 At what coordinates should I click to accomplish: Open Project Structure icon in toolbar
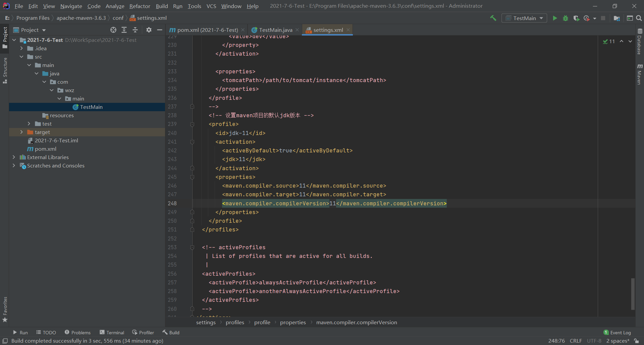pos(616,18)
